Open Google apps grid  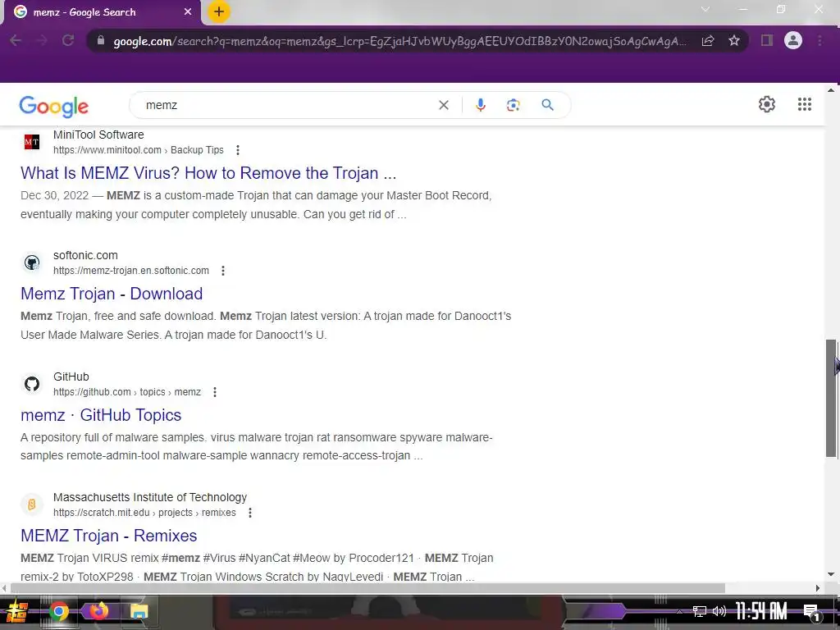[804, 104]
